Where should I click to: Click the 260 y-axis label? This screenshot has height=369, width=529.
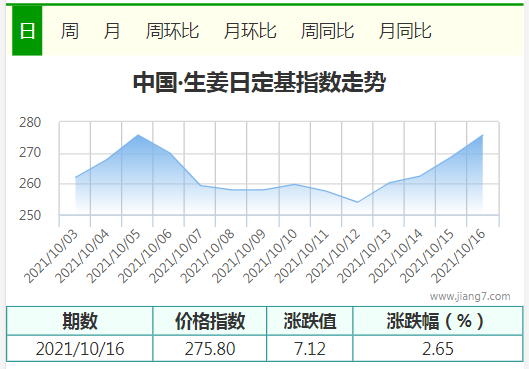(x=30, y=184)
